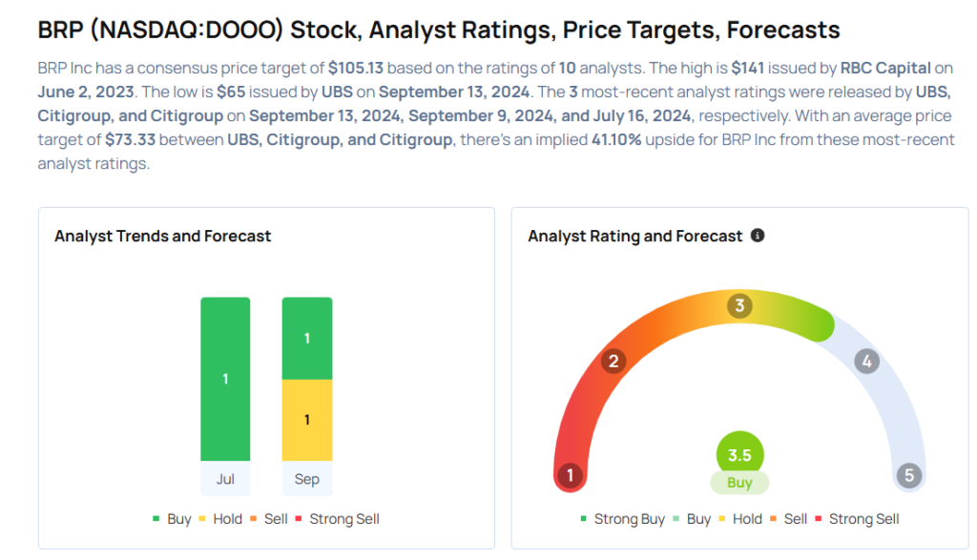
Task: Toggle Sell series in trends chart legend
Action: 269,519
